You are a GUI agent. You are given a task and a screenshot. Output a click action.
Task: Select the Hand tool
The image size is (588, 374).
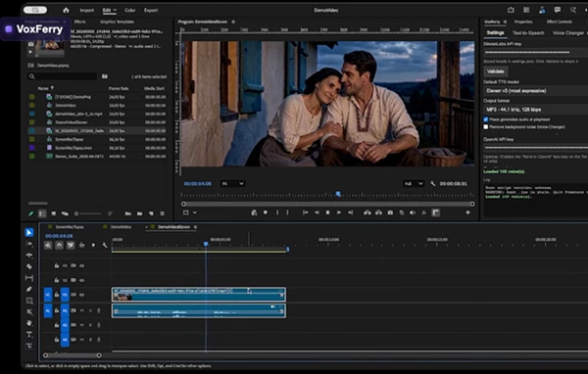[x=29, y=323]
